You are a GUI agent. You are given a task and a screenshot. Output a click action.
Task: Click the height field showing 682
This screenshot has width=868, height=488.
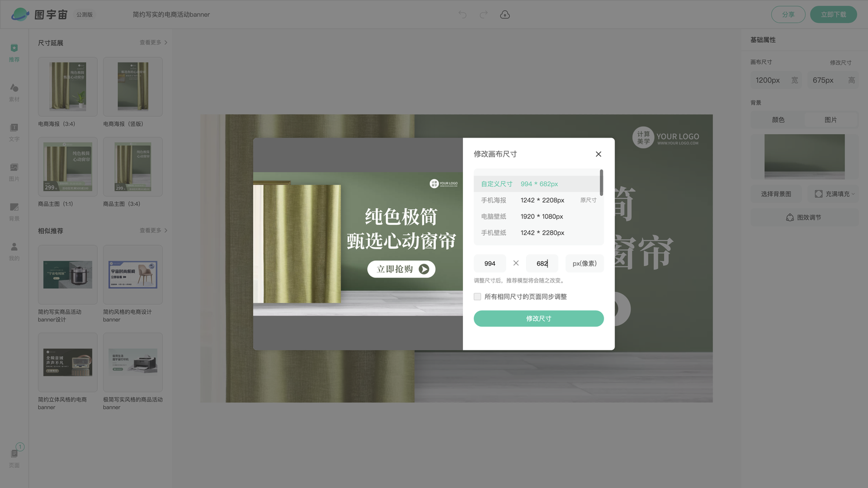pyautogui.click(x=542, y=264)
